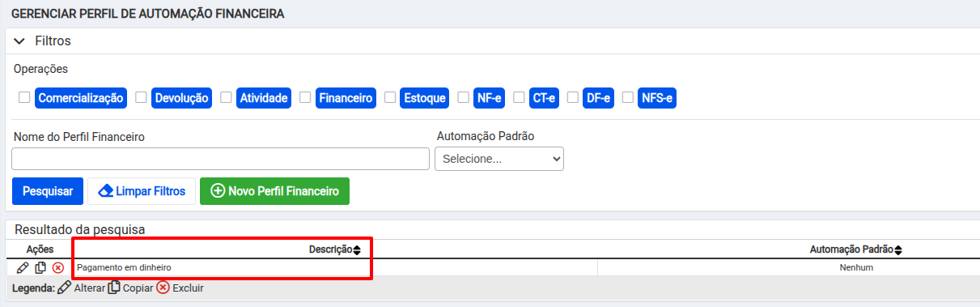The width and height of the screenshot is (980, 307).
Task: Check the NF-e checkbox
Action: click(x=463, y=97)
